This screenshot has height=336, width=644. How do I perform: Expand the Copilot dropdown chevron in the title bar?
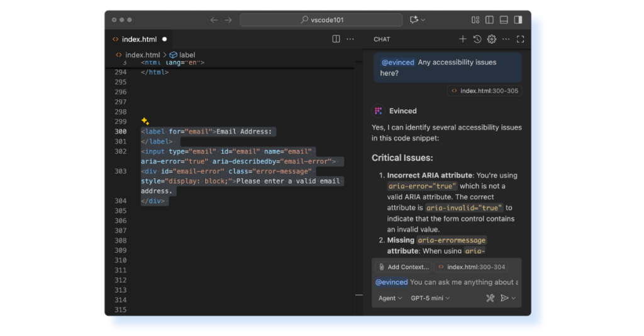click(423, 19)
